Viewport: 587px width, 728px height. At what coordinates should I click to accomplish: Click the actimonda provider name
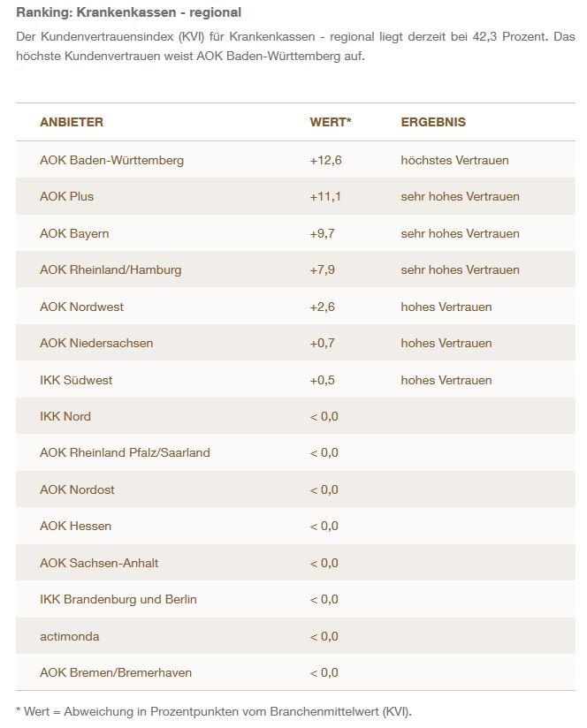click(70, 636)
